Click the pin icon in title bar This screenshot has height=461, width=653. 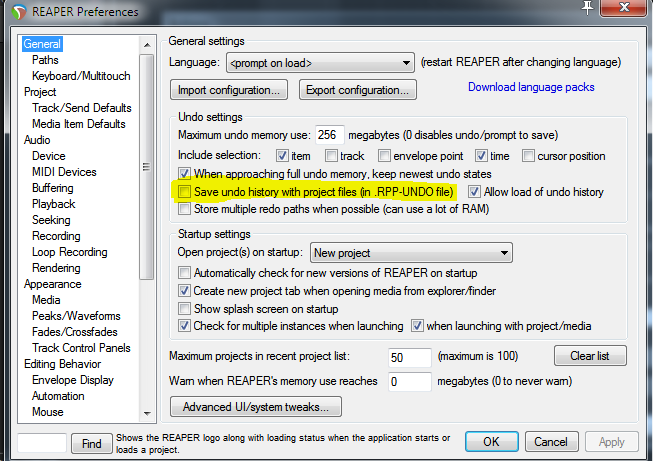click(588, 7)
